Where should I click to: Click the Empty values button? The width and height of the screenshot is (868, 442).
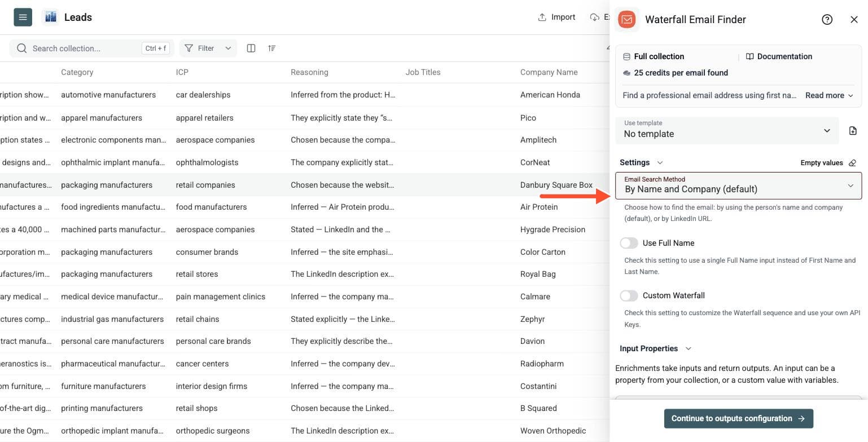click(828, 163)
